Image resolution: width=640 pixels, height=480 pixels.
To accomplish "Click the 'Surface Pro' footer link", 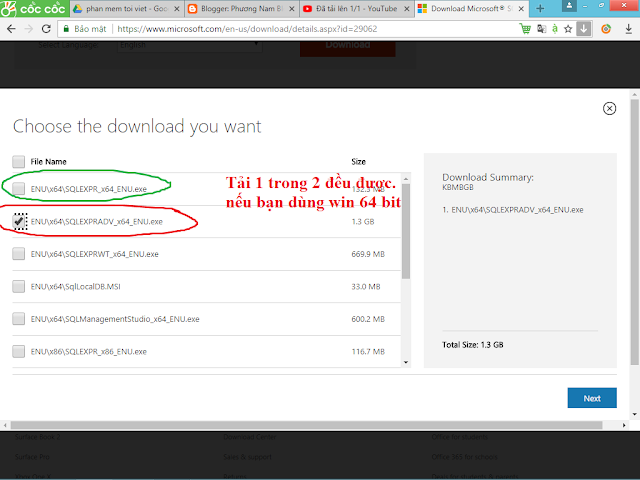I will click(x=32, y=457).
